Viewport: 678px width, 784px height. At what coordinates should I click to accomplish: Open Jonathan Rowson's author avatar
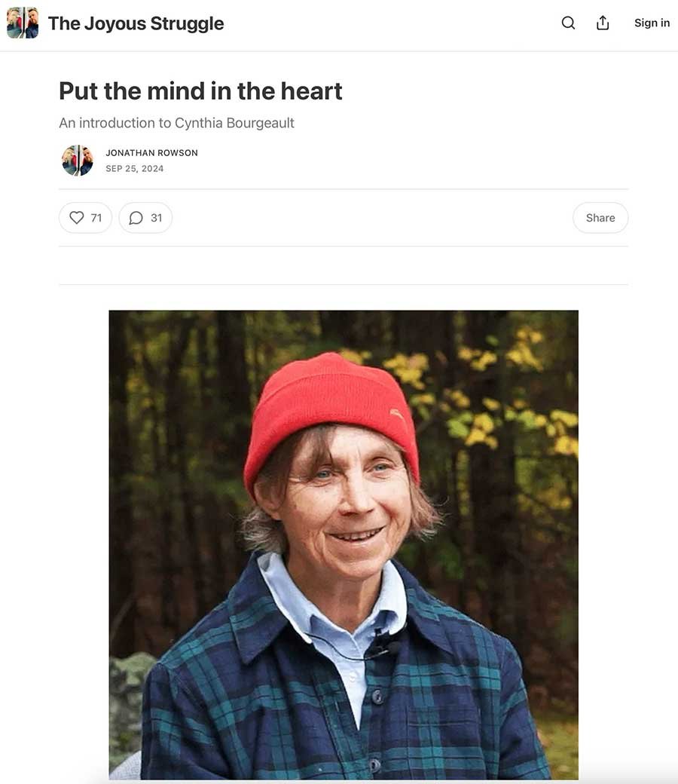tap(78, 161)
